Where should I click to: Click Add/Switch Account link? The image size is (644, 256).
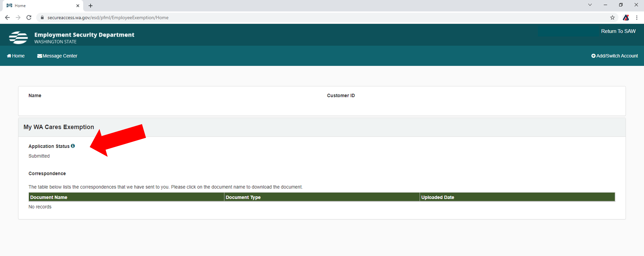coord(614,56)
